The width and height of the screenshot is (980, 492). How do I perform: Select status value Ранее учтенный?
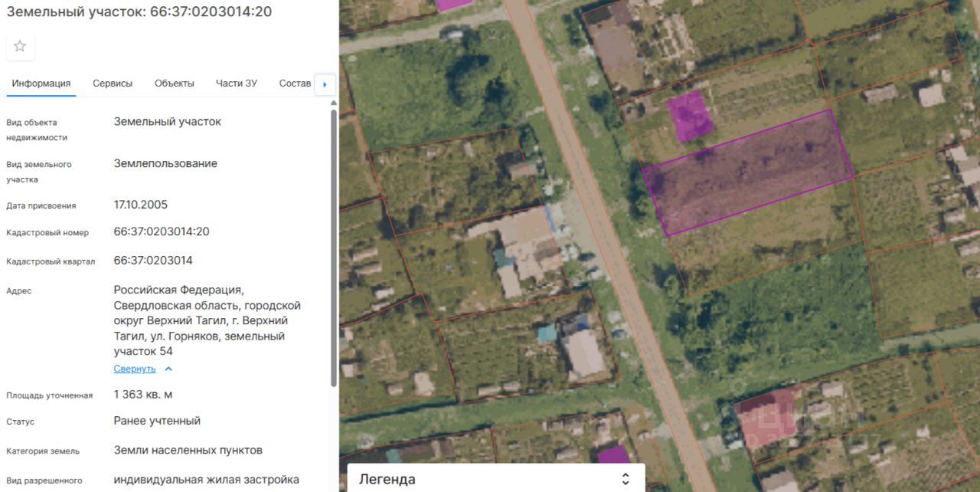click(157, 421)
